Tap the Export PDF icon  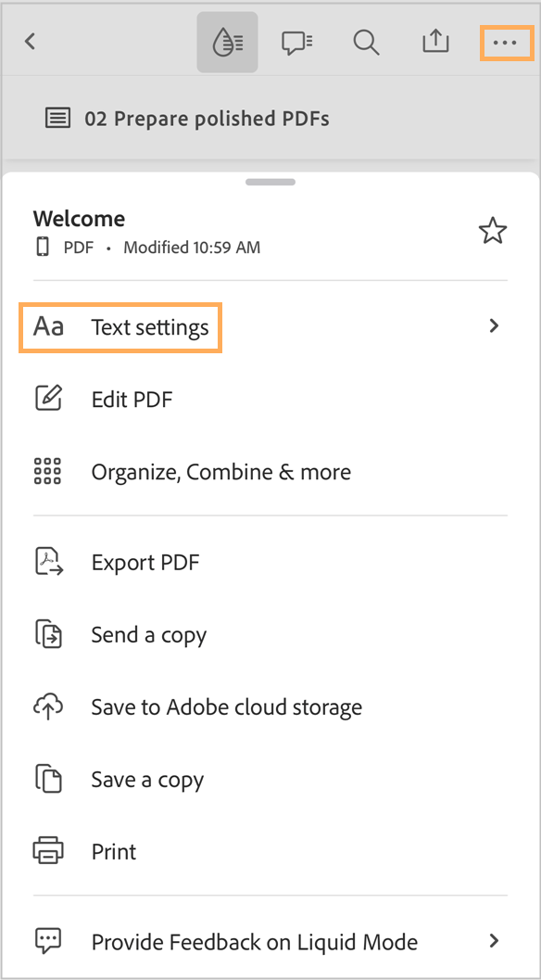(47, 562)
